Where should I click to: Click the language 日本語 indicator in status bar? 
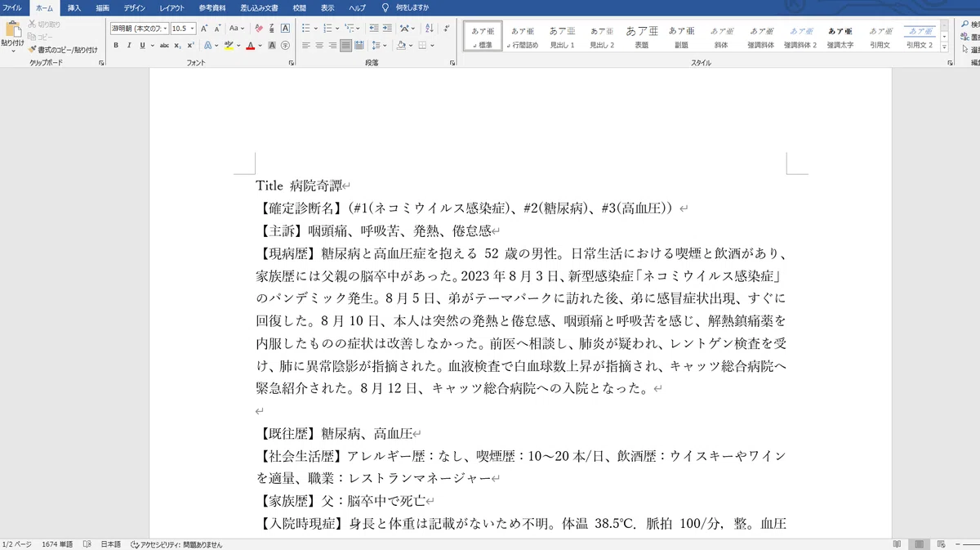(x=109, y=544)
